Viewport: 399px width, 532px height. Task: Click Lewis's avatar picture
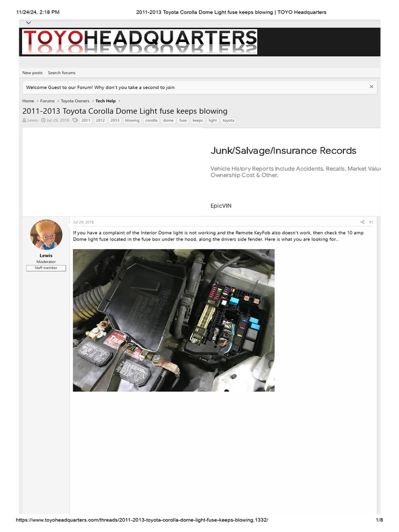coord(46,234)
